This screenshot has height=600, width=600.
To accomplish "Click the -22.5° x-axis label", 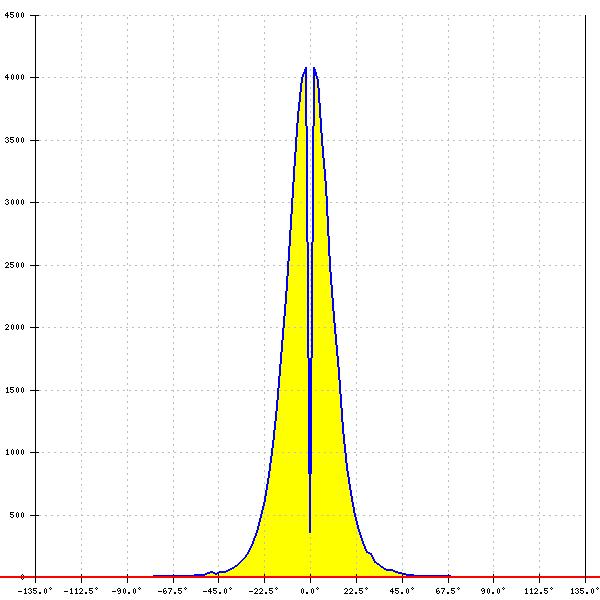I will 264,591.
